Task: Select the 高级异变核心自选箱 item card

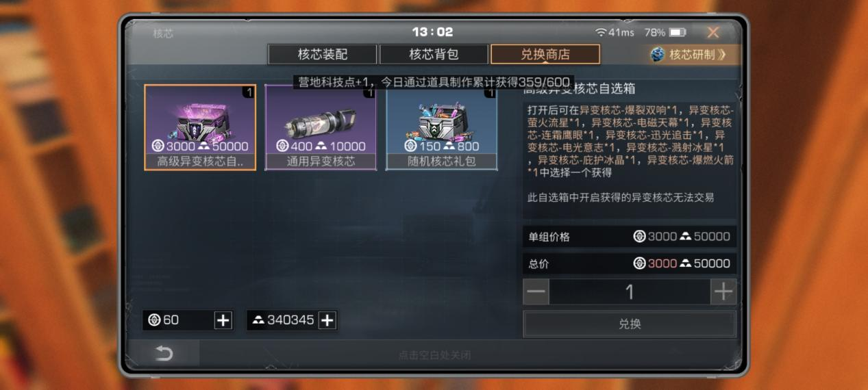Action: click(x=200, y=127)
